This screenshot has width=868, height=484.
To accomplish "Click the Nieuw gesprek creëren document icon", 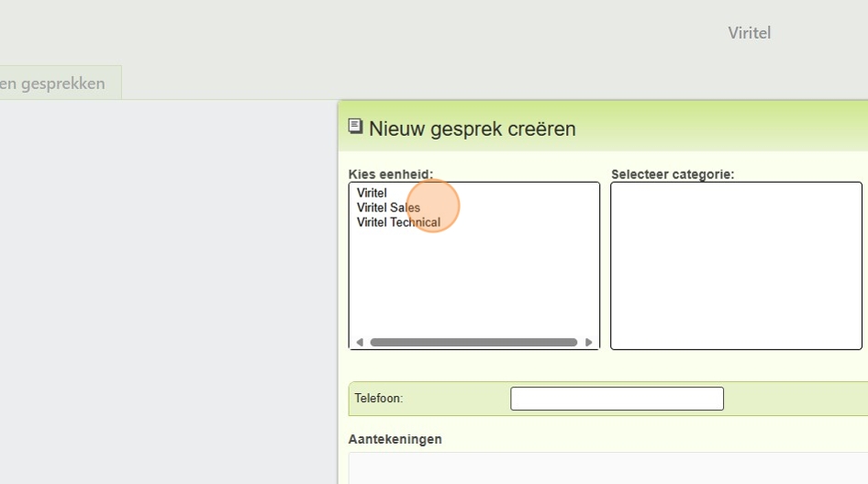I will pos(355,127).
